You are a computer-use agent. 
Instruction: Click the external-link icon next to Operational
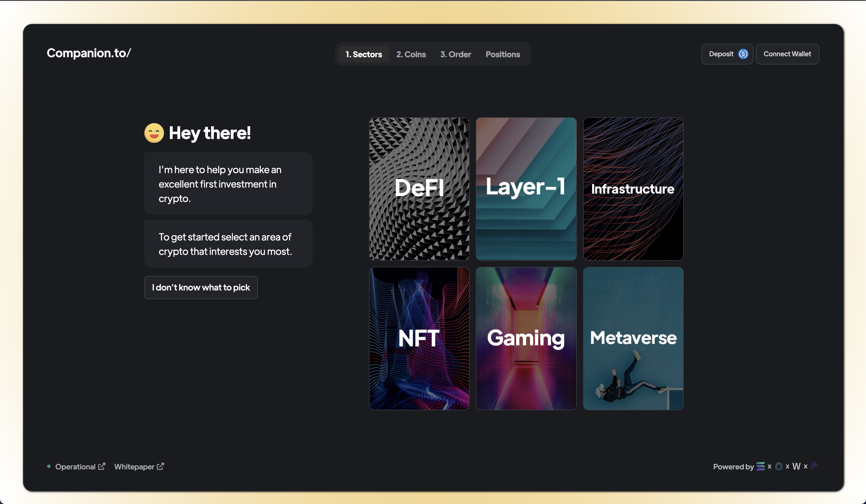tap(102, 466)
